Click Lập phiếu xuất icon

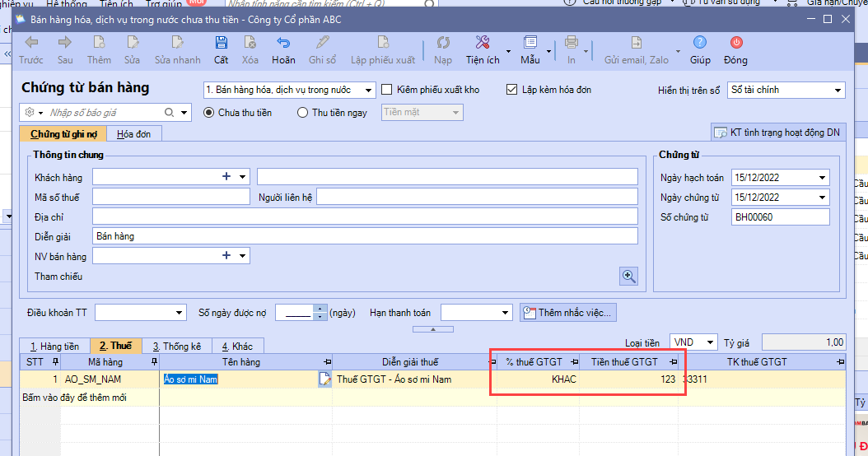coord(382,43)
